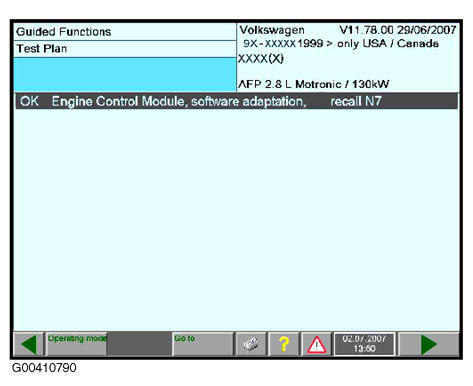Image resolution: width=473 pixels, height=386 pixels.
Task: Open the print function icon
Action: pos(251,344)
